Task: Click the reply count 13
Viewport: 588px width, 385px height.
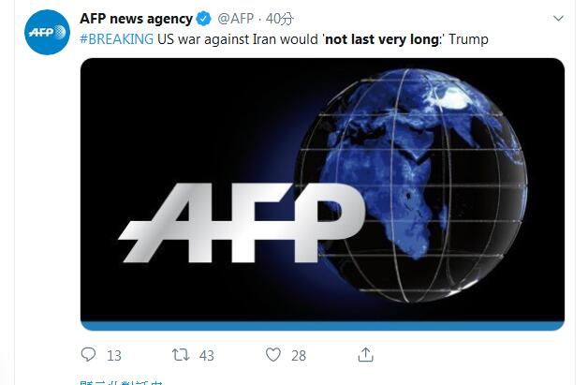Action: [x=114, y=356]
